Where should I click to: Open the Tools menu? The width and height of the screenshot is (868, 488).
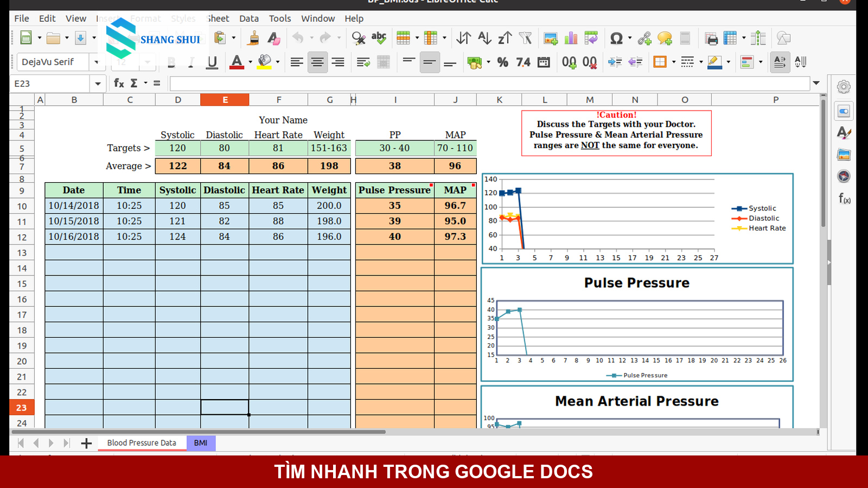click(x=280, y=18)
